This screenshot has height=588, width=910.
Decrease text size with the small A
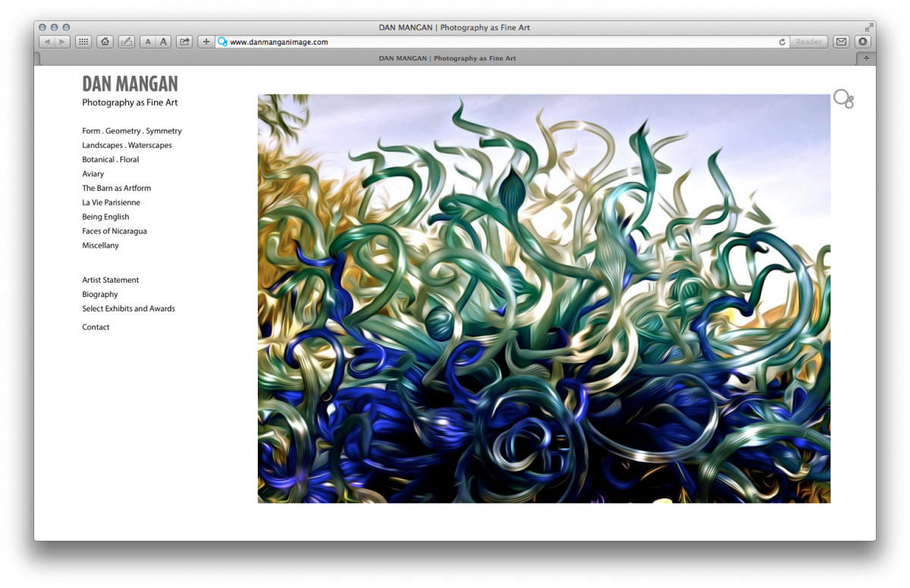click(148, 42)
